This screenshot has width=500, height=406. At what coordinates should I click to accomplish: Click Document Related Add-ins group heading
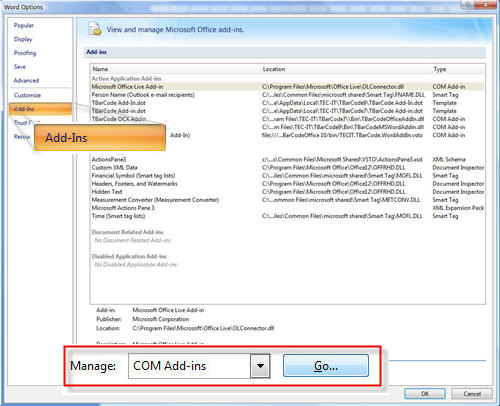[127, 232]
